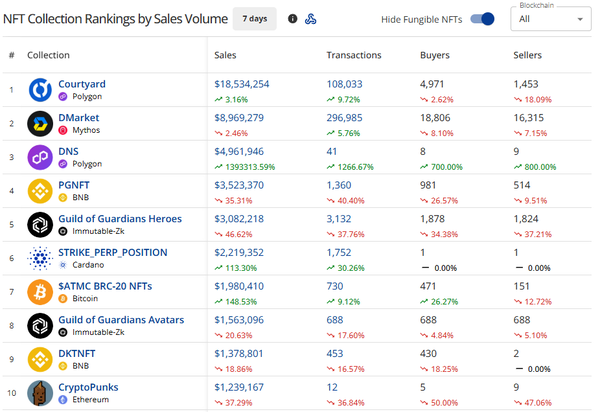600x412 pixels.
Task: Click the info icon next to 7 days
Action: [x=292, y=18]
